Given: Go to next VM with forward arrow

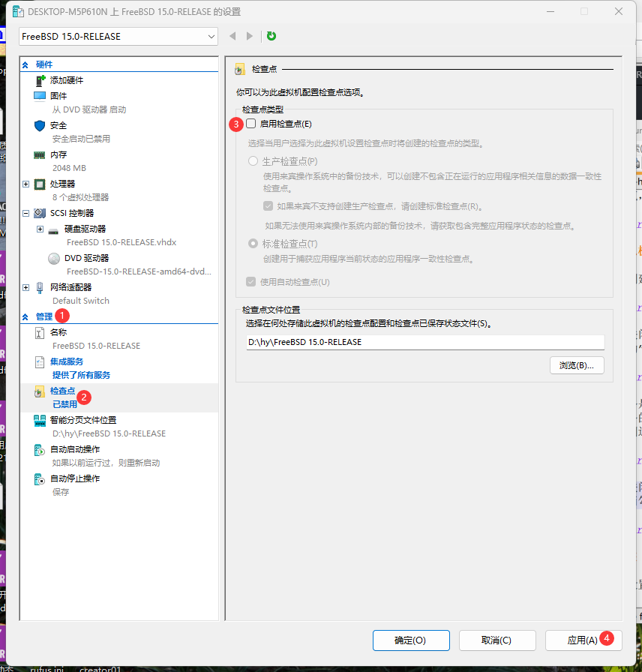Looking at the screenshot, I should (250, 36).
